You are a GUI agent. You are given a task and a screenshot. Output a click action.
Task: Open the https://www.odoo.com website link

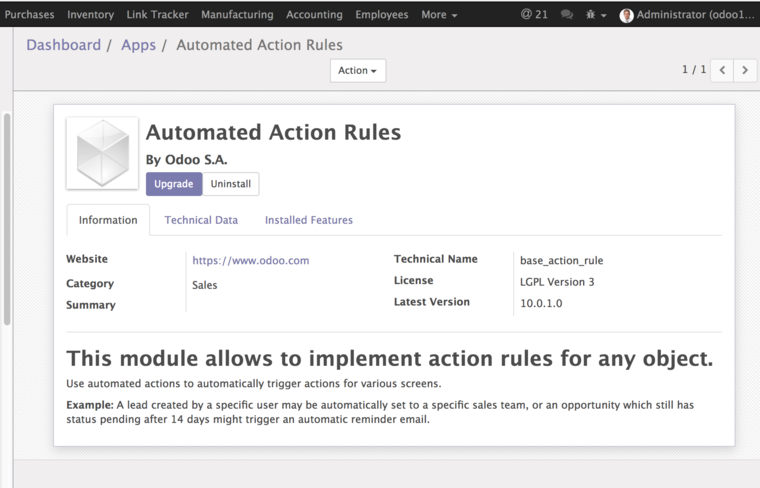click(x=251, y=261)
